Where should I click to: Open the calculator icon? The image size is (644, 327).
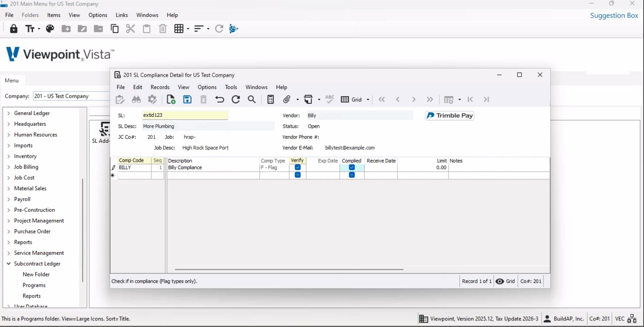(270, 99)
